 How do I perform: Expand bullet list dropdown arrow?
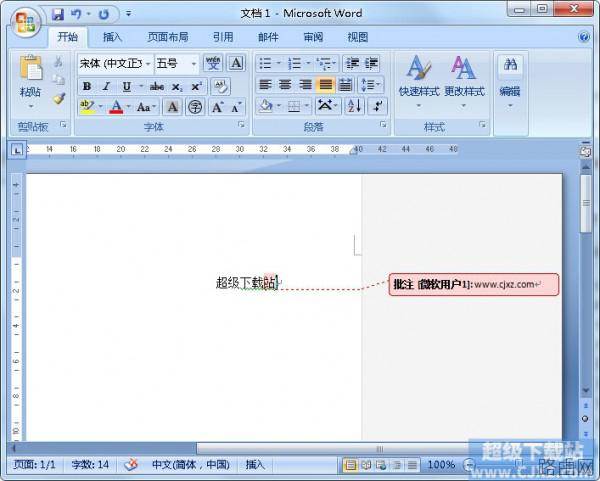[279, 64]
